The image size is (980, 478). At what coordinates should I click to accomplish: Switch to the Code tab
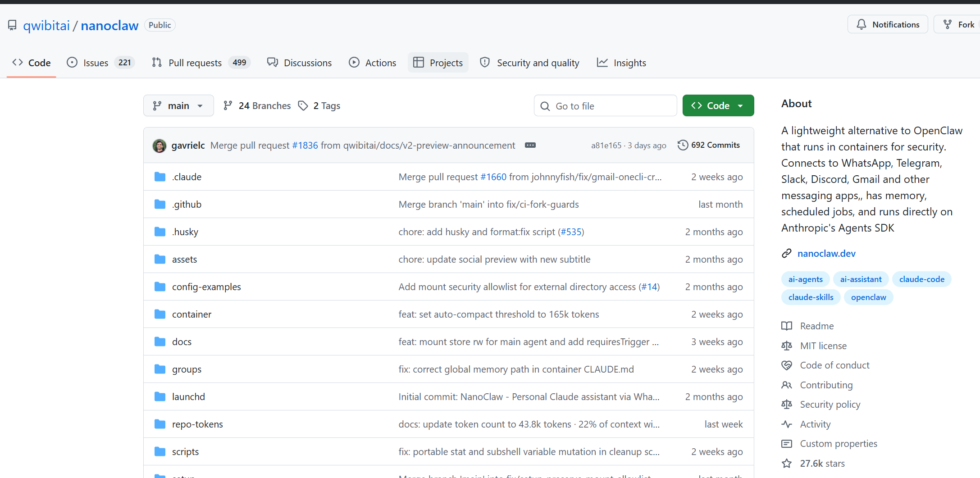pyautogui.click(x=32, y=63)
